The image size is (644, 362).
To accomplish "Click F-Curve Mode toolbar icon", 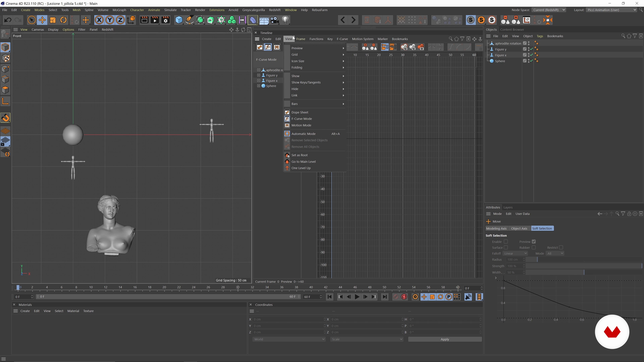I will [268, 47].
